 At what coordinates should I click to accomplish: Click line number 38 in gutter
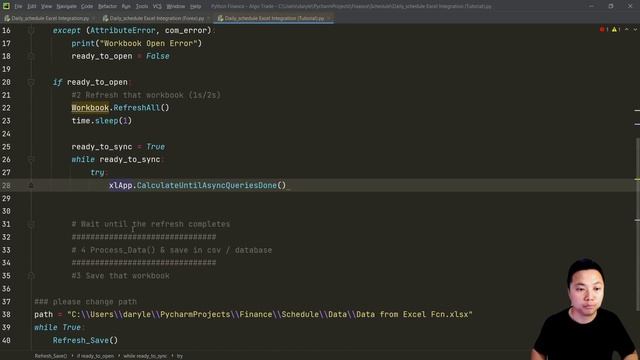click(x=6, y=314)
